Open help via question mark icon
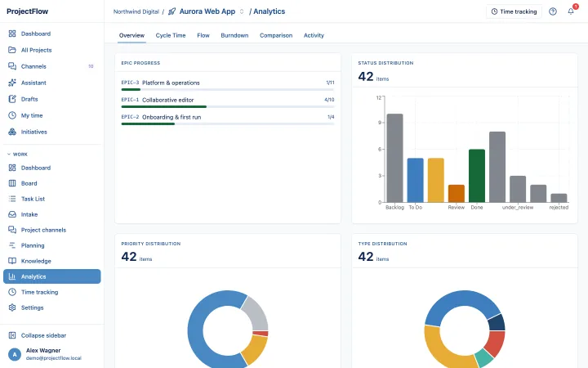Image resolution: width=588 pixels, height=368 pixels. [x=553, y=11]
